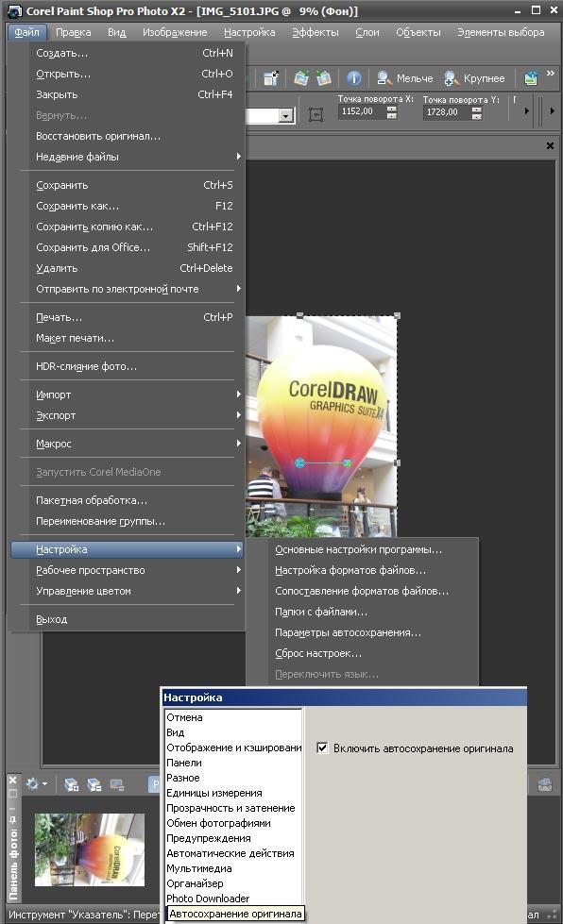This screenshot has width=563, height=924.
Task: Edit the Точка поворота X value field
Action: [x=362, y=111]
